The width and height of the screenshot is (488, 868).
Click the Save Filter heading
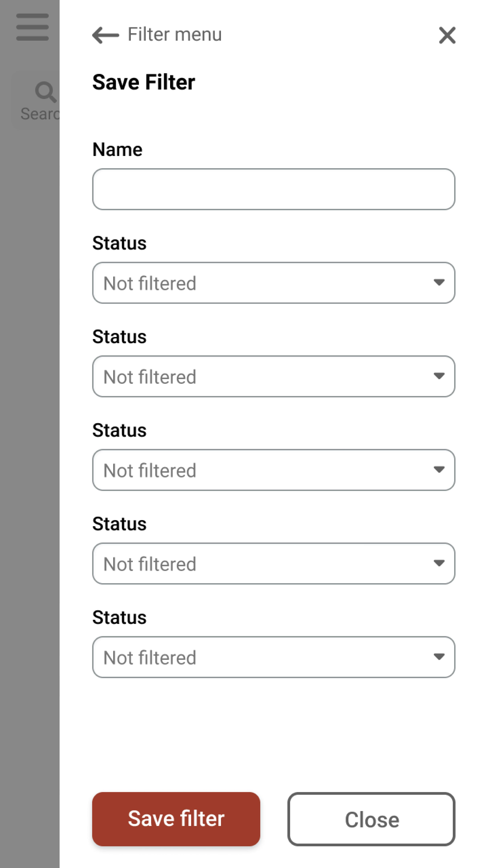pos(144,82)
